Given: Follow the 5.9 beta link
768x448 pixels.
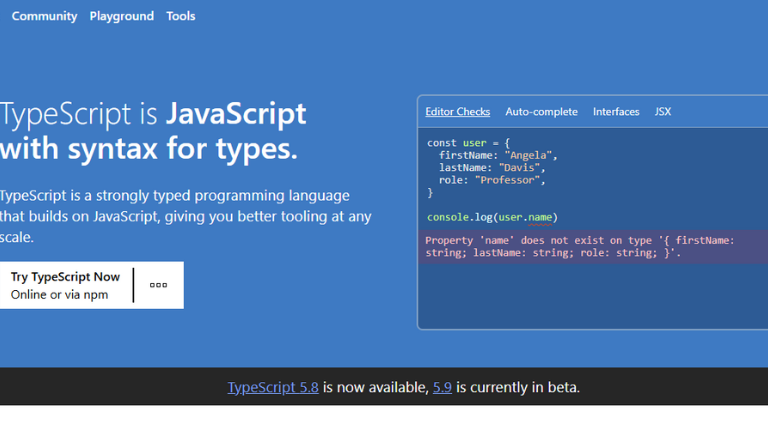Looking at the screenshot, I should (x=442, y=387).
